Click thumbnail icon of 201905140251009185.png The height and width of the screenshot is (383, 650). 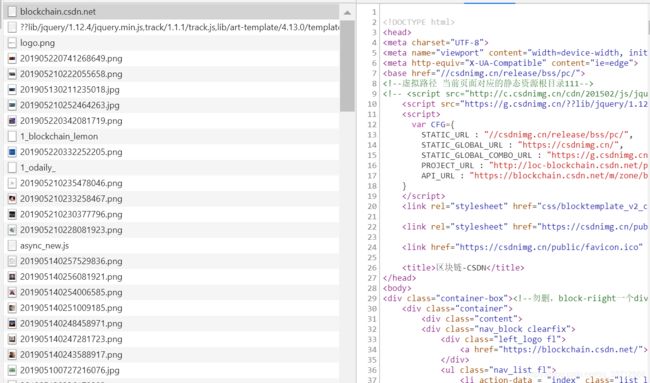[12, 308]
